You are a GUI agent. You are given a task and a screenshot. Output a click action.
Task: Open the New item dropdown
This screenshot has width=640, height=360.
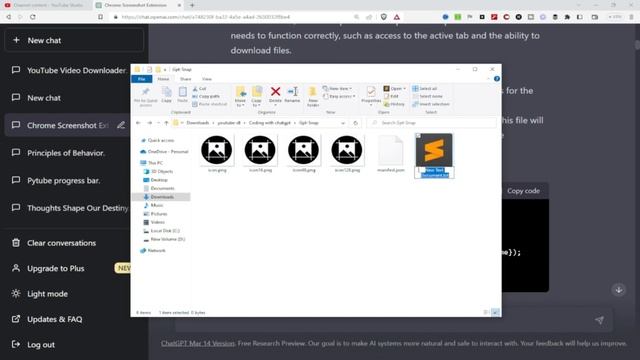coord(338,89)
